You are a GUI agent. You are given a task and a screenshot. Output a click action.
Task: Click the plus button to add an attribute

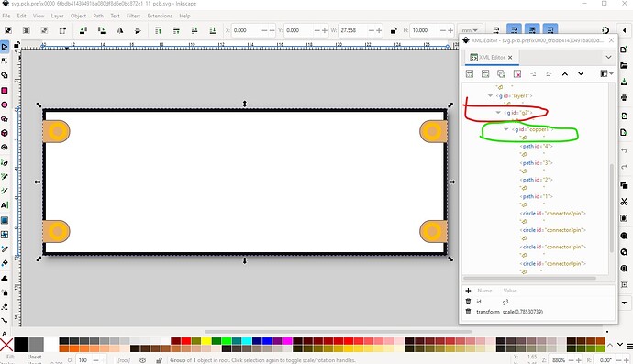click(468, 291)
